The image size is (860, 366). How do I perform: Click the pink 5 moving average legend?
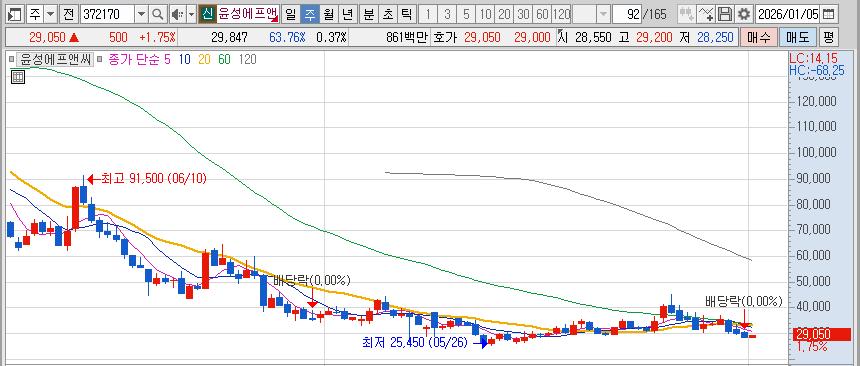click(169, 59)
